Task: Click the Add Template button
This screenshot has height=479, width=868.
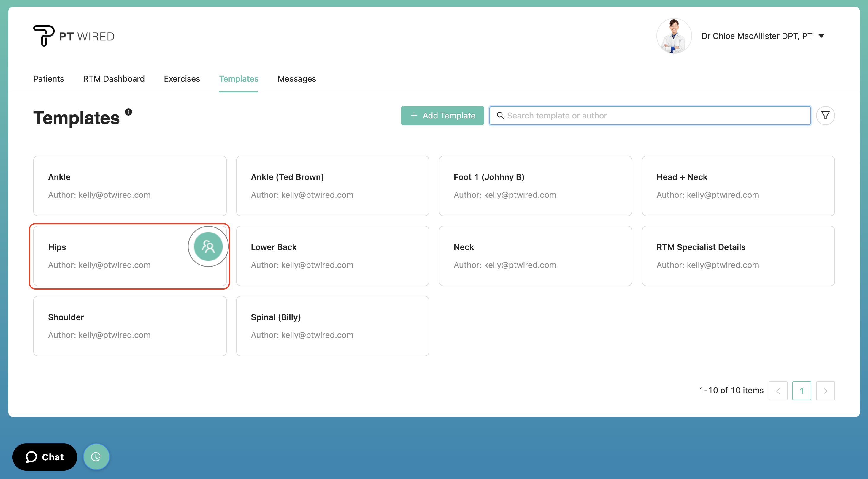Action: tap(442, 116)
